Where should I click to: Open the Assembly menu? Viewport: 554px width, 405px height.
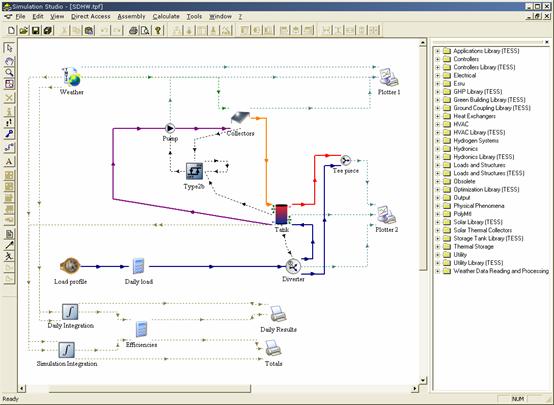(x=131, y=17)
